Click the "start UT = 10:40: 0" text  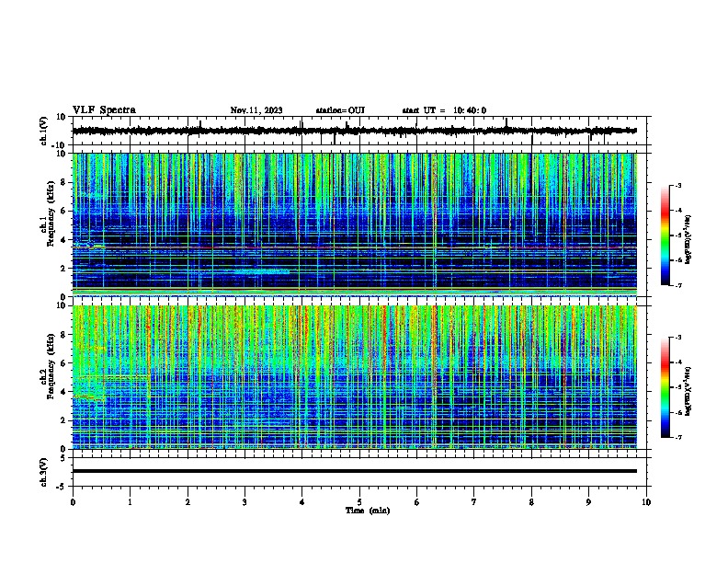coord(444,110)
